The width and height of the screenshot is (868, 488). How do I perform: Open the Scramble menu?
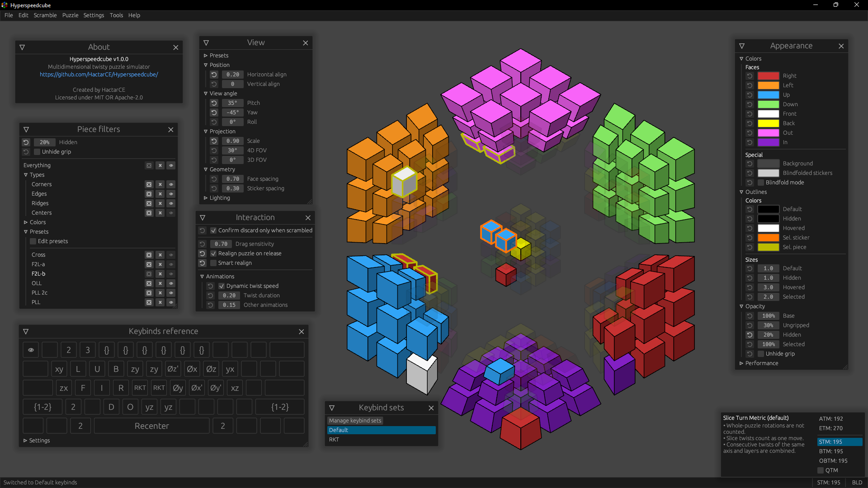pos(45,15)
